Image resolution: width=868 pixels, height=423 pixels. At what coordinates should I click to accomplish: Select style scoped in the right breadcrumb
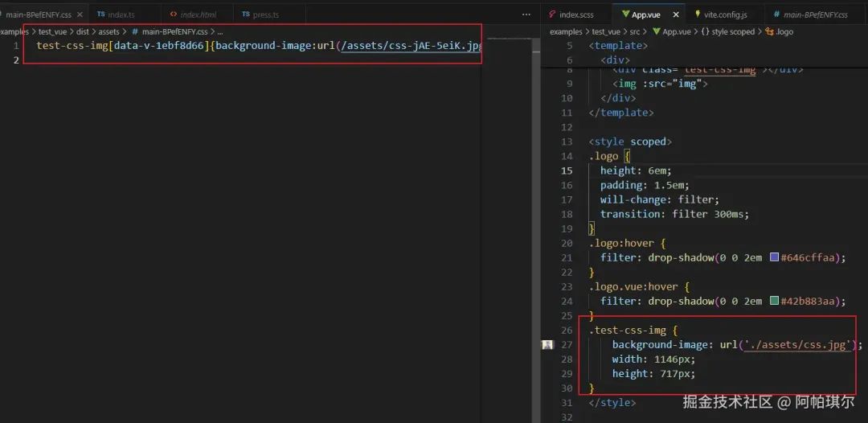point(732,32)
